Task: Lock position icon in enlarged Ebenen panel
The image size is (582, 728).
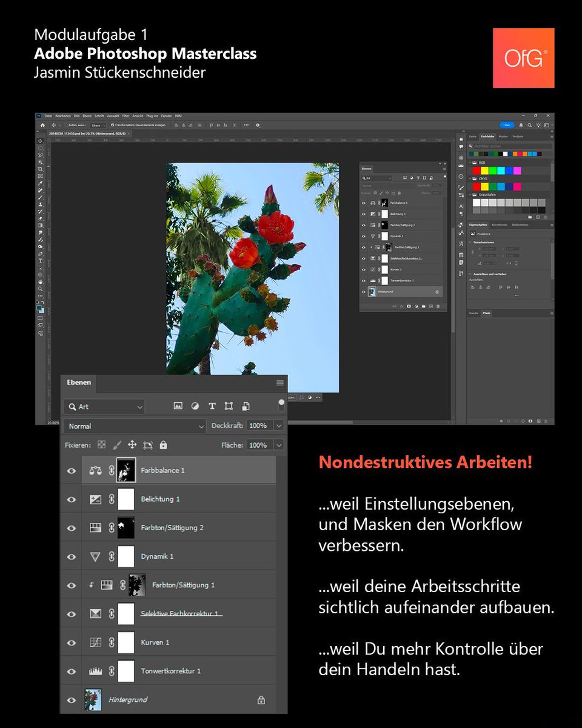Action: point(132,445)
